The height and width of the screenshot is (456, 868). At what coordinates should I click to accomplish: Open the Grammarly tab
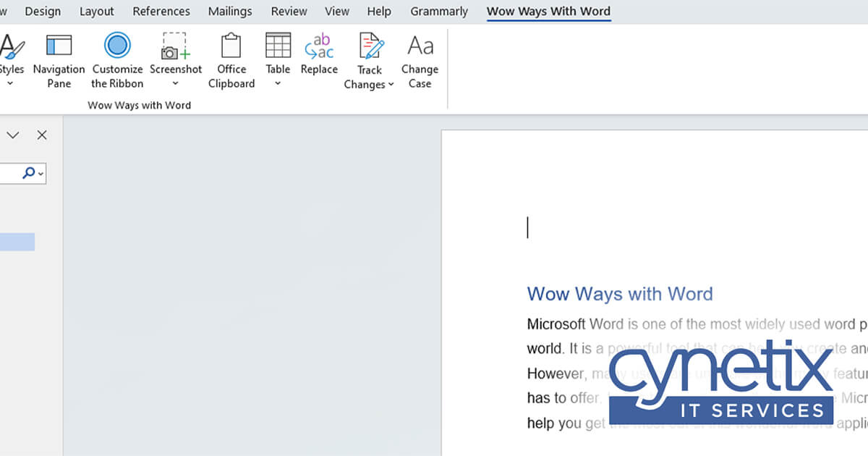[439, 11]
